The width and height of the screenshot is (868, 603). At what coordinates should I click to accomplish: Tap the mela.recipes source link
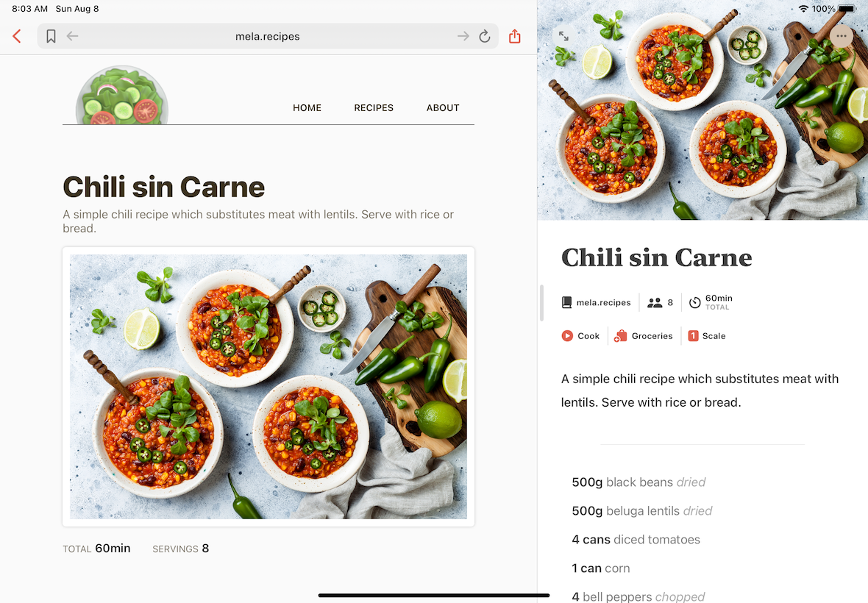tap(596, 303)
